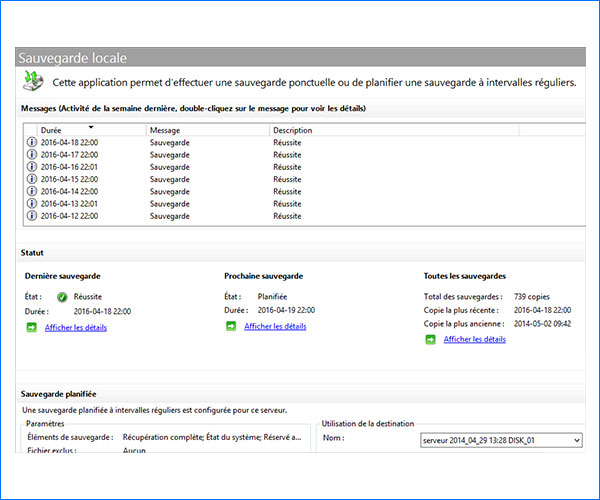Open Afficher les détails for Toutes les sauvegardes

(x=475, y=339)
